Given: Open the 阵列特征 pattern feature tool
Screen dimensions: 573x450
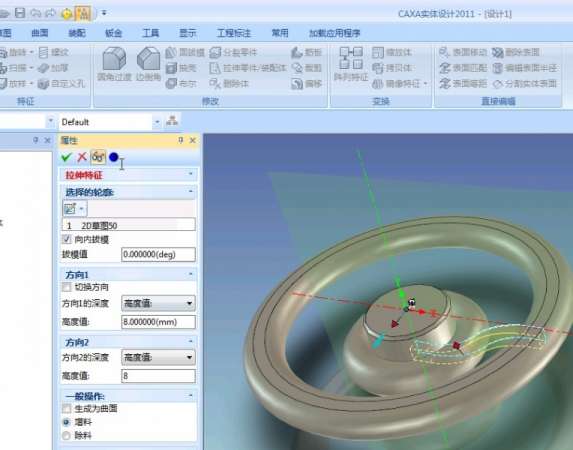Looking at the screenshot, I should [351, 64].
